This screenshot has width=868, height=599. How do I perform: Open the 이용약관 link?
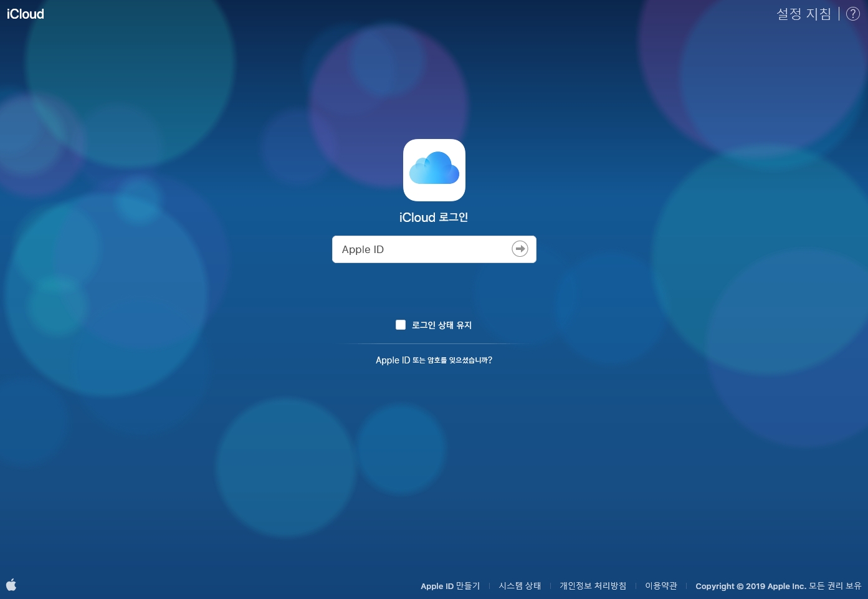pyautogui.click(x=661, y=586)
